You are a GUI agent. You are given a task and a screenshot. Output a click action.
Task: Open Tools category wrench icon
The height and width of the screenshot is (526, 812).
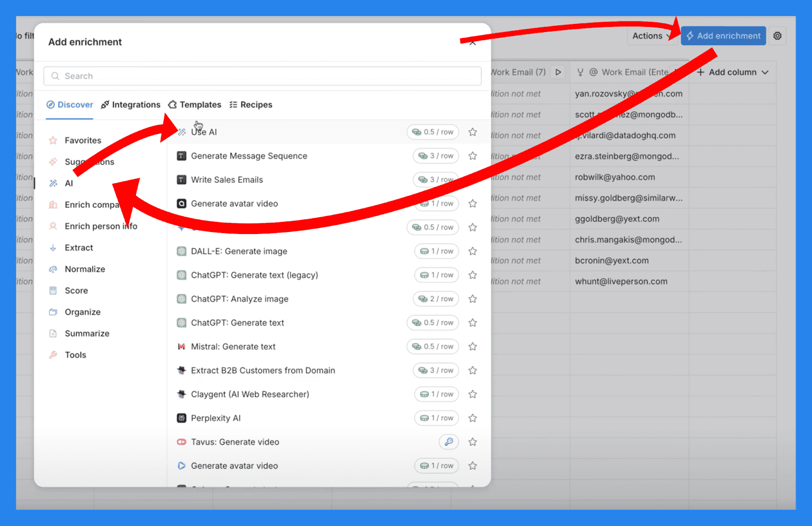(x=53, y=355)
